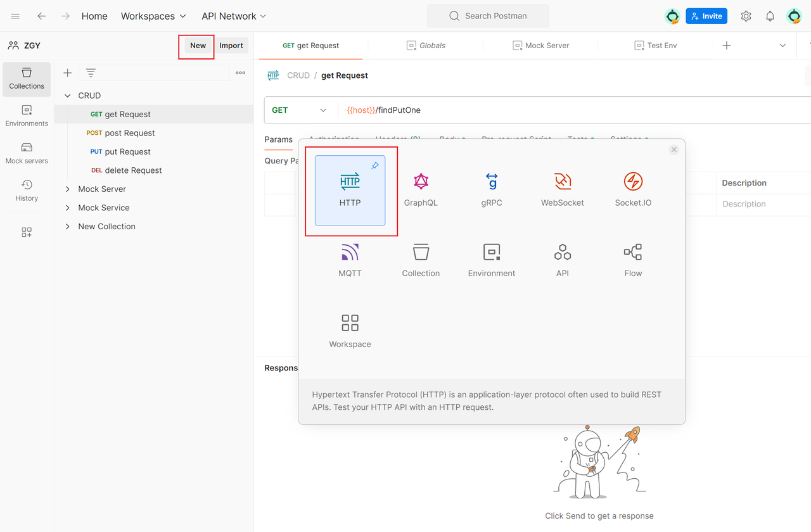This screenshot has width=811, height=532.
Task: Collapse the CRUD collection
Action: [x=67, y=96]
